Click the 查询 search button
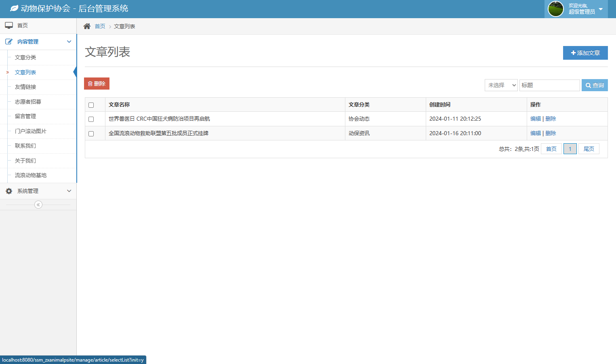The height and width of the screenshot is (364, 616). pyautogui.click(x=595, y=85)
